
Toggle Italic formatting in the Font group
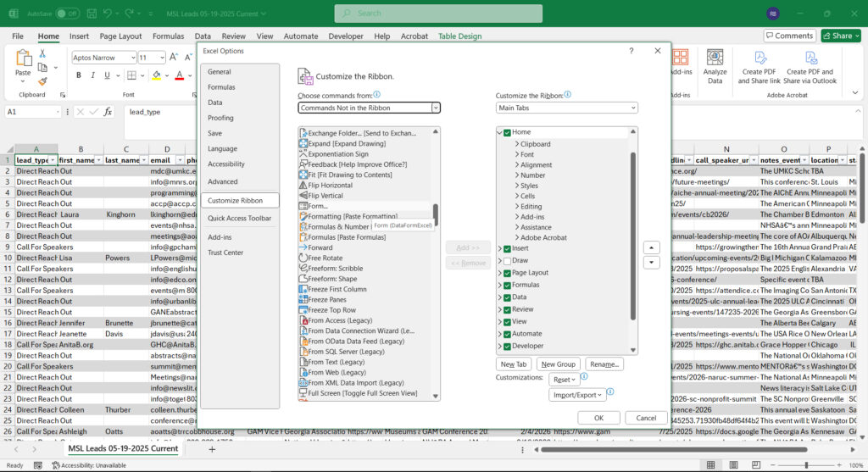(x=92, y=75)
